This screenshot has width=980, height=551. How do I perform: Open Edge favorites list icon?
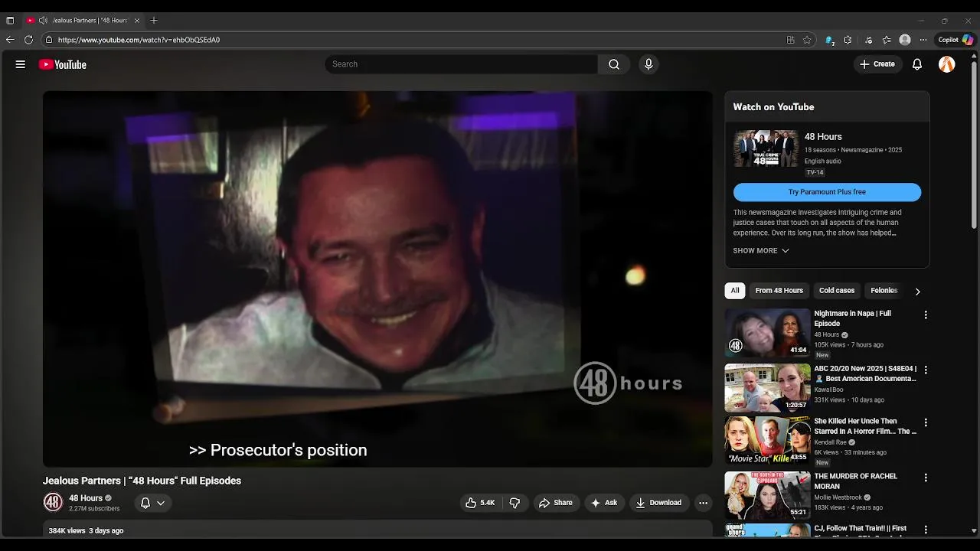pyautogui.click(x=887, y=40)
